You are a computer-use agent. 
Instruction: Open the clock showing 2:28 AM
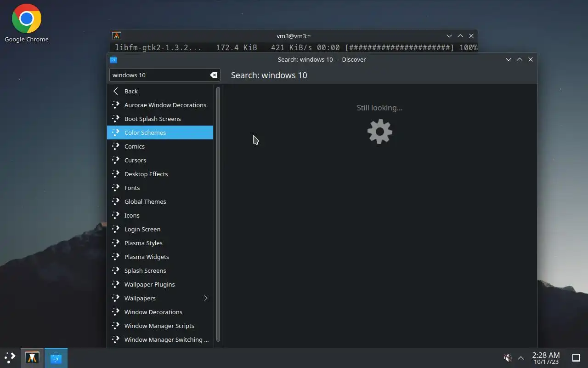coord(546,358)
